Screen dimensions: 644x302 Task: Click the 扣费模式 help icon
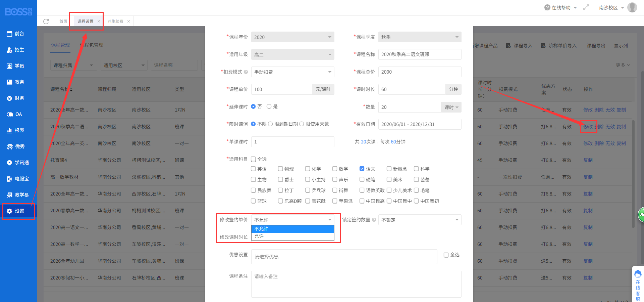pos(246,72)
